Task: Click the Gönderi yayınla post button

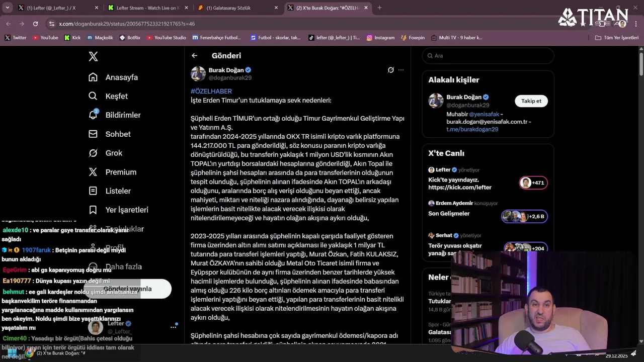Action: 127,289
